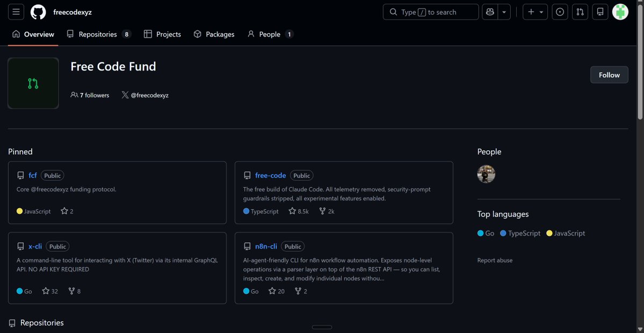Viewport: 644px width, 333px height.
Task: View your pull requests icon
Action: point(580,12)
